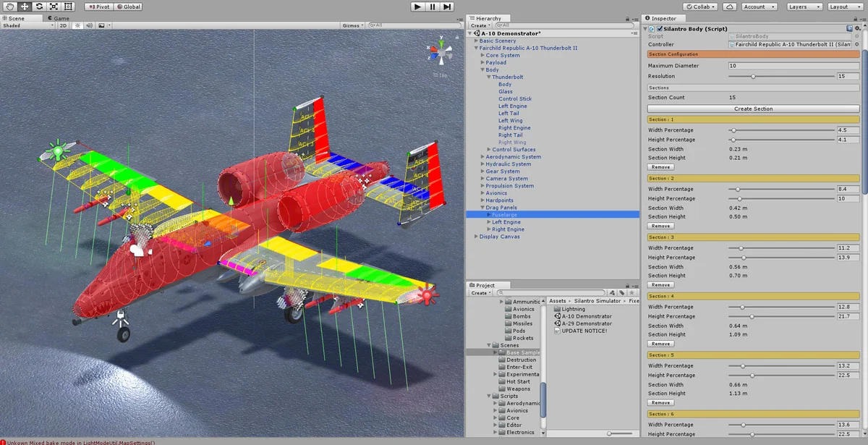The width and height of the screenshot is (868, 445).
Task: Expand the Aerodynamic System tree item
Action: tap(482, 157)
